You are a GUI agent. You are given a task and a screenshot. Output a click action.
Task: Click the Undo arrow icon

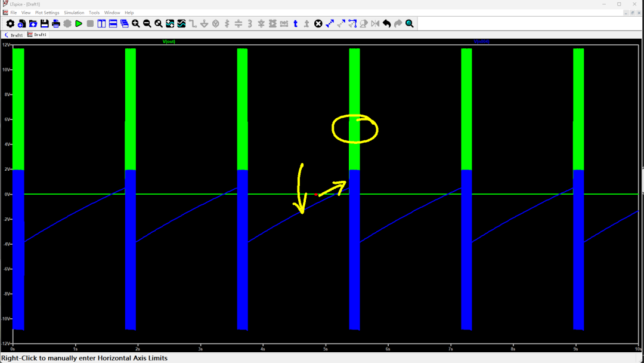pyautogui.click(x=386, y=23)
